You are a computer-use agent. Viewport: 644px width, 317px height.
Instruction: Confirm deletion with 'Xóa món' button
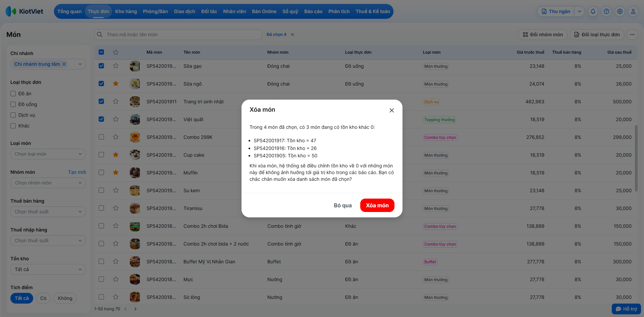(377, 205)
